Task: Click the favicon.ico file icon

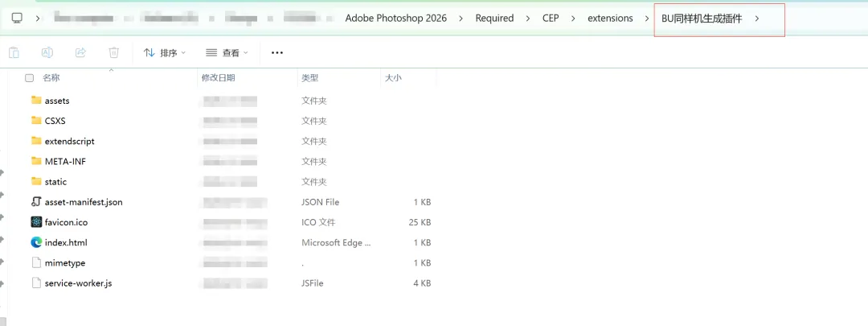Action: point(36,222)
